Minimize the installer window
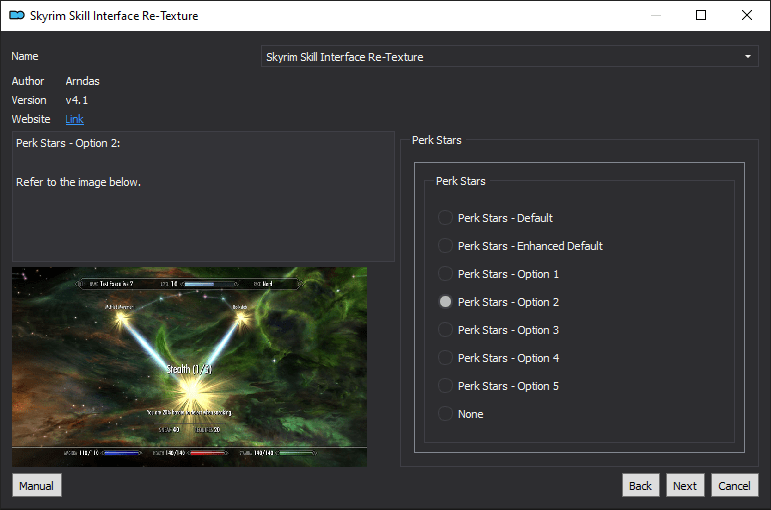The image size is (771, 510). (656, 15)
